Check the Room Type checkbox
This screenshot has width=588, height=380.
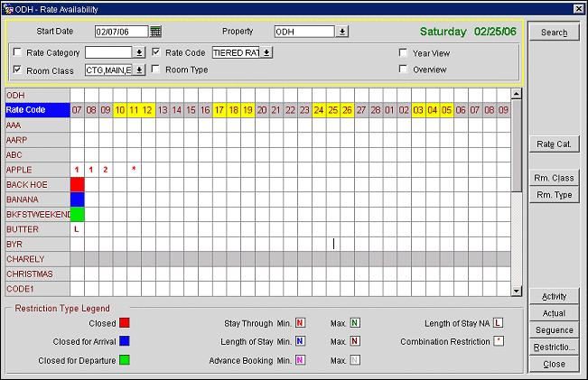(x=156, y=70)
